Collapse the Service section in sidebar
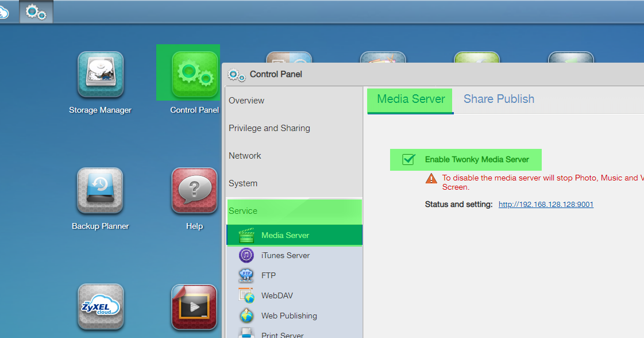This screenshot has width=644, height=338. [243, 211]
